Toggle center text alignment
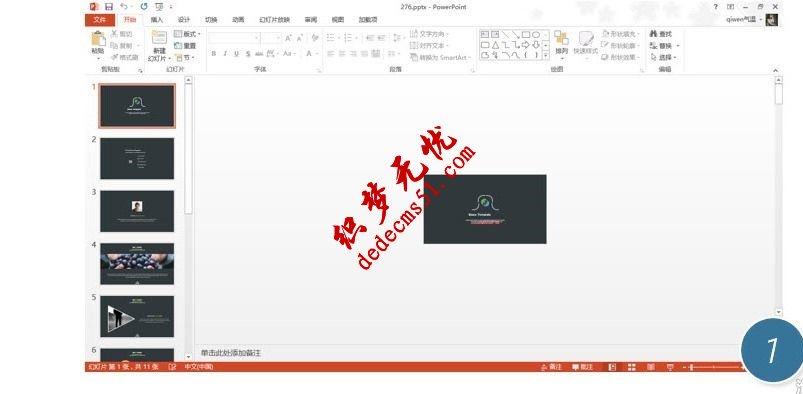The width and height of the screenshot is (803, 394). (342, 53)
